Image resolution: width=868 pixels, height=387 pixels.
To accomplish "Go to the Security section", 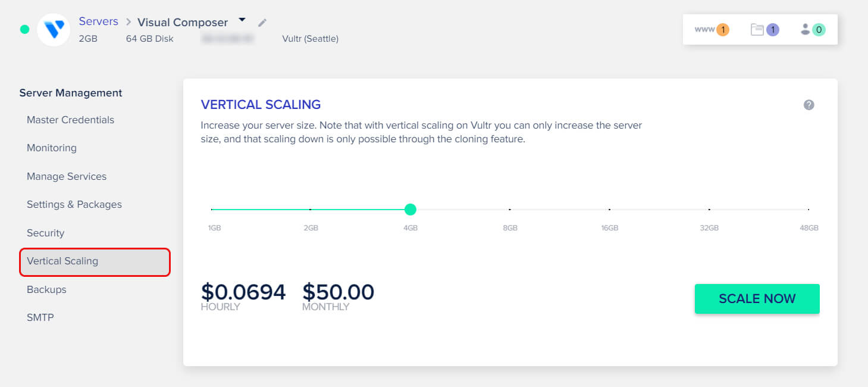I will click(45, 233).
